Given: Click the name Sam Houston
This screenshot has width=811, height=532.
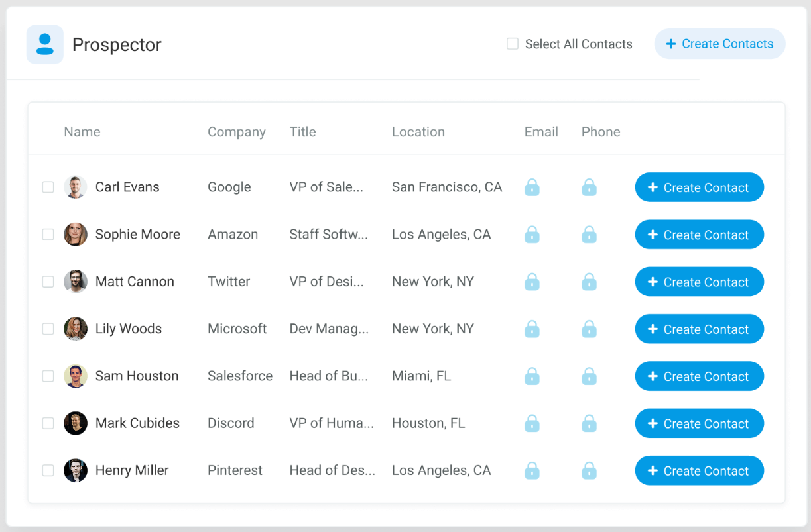Looking at the screenshot, I should 137,376.
